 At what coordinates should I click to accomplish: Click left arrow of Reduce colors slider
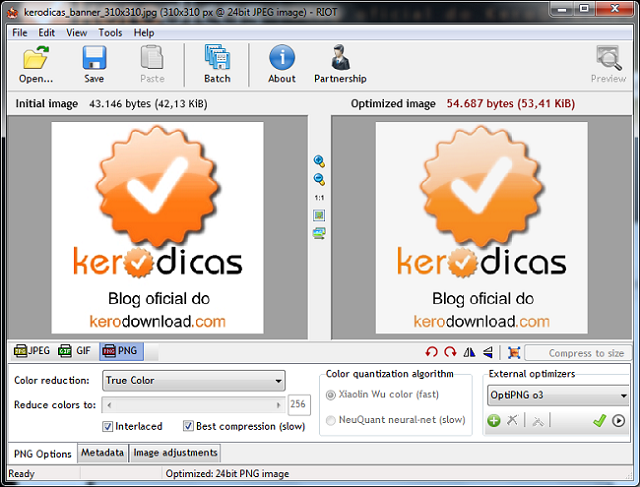click(x=109, y=405)
